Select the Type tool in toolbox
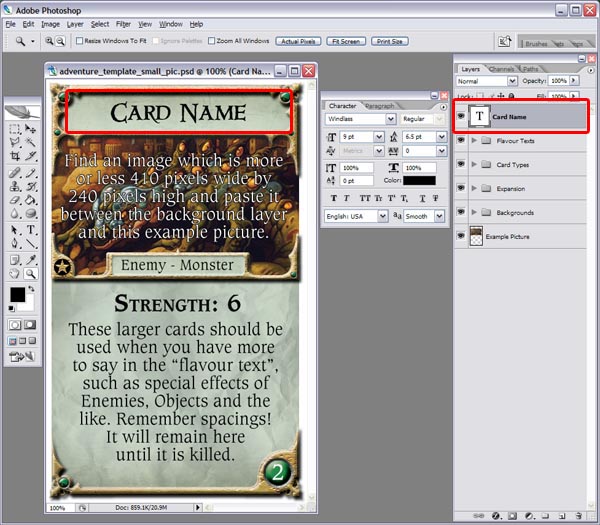The image size is (600, 525). tap(30, 230)
